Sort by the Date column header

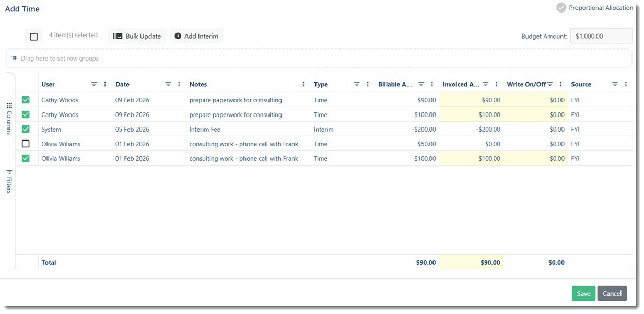click(x=122, y=84)
